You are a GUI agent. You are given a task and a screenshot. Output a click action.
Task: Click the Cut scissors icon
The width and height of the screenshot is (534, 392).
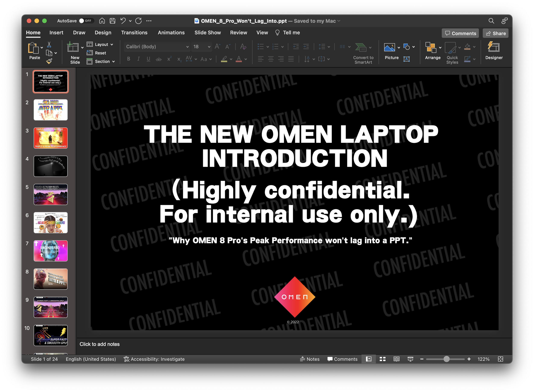49,44
